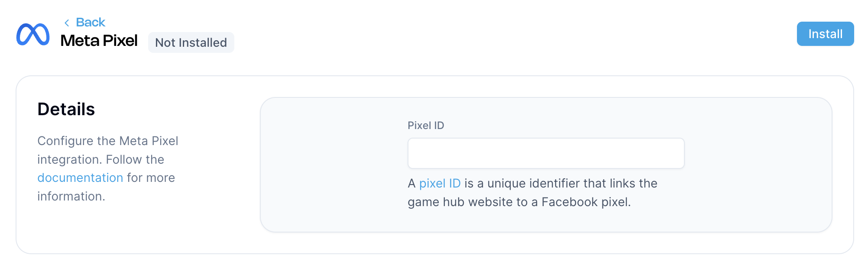This screenshot has width=868, height=278.
Task: Follow the pixel ID hyperlink
Action: (439, 183)
